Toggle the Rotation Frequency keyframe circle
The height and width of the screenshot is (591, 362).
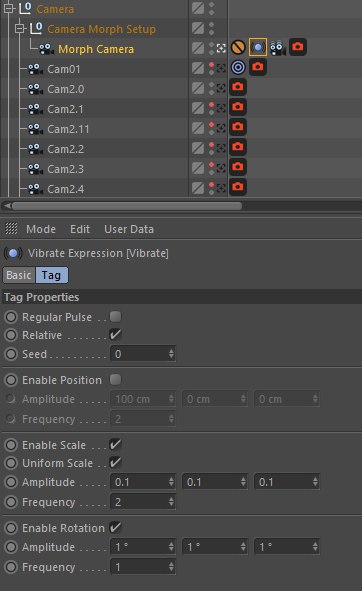tap(11, 567)
